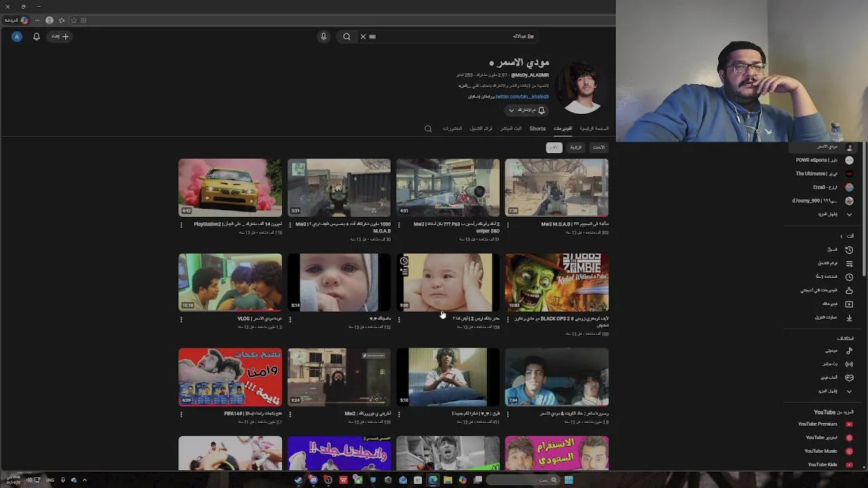
Task: Open the Stubbs the Zombie video thumbnail
Action: click(557, 282)
